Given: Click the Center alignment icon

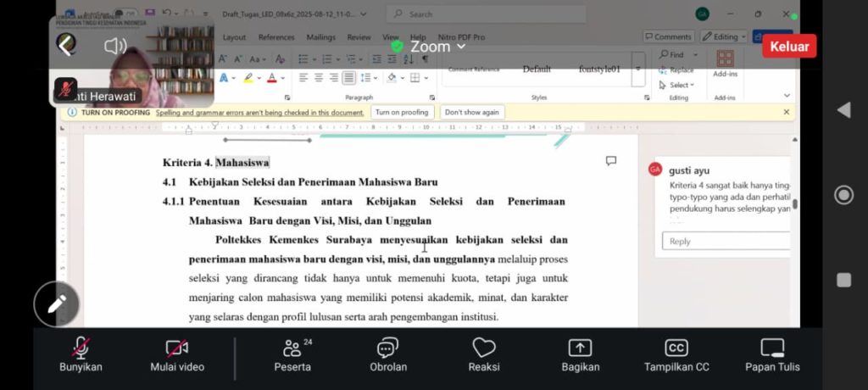Looking at the screenshot, I should (x=319, y=77).
